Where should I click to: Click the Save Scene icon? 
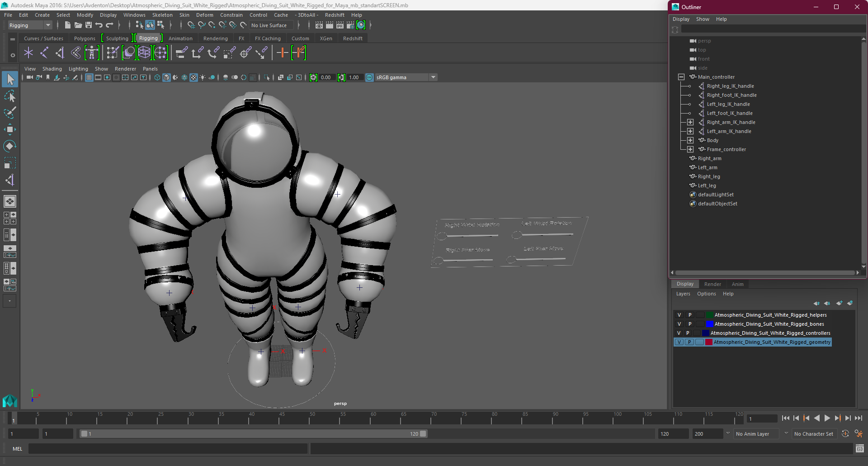pos(89,25)
